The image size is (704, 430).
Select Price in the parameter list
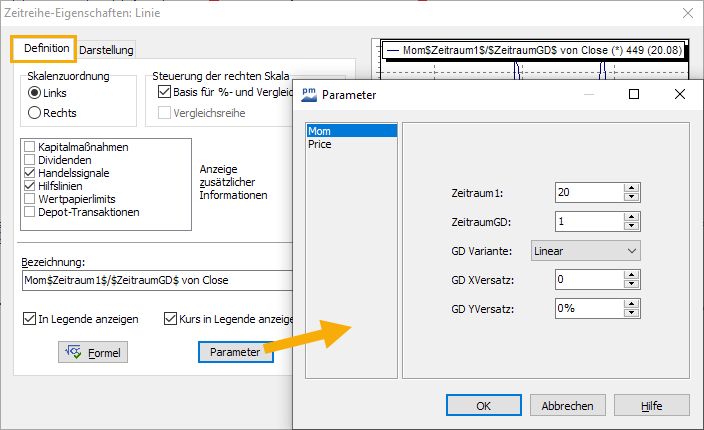(320, 144)
